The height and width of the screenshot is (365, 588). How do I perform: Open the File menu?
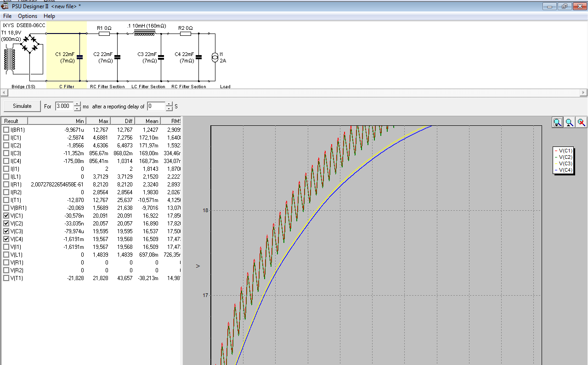7,16
